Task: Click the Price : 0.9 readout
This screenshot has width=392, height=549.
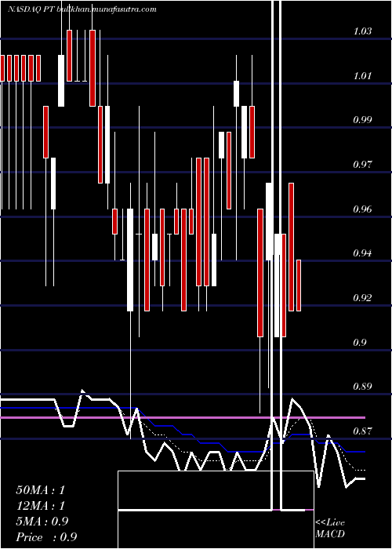Action: (x=46, y=537)
